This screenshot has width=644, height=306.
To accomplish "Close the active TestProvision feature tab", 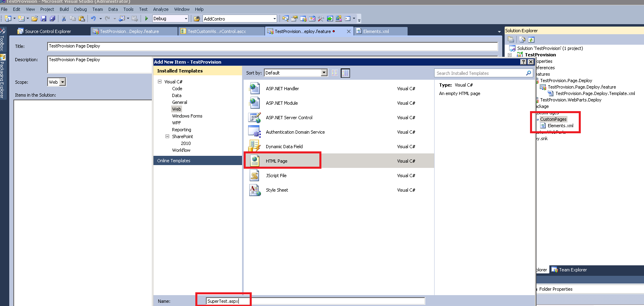I will [x=349, y=31].
